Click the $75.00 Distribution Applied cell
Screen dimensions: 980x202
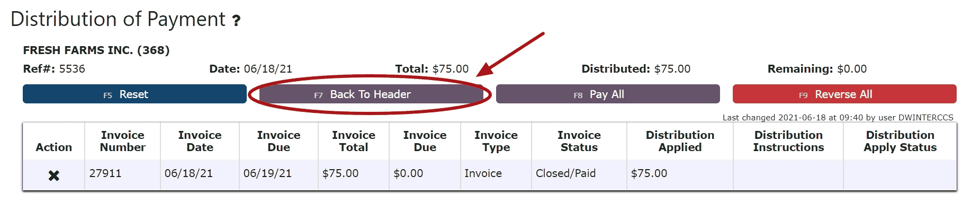680,174
